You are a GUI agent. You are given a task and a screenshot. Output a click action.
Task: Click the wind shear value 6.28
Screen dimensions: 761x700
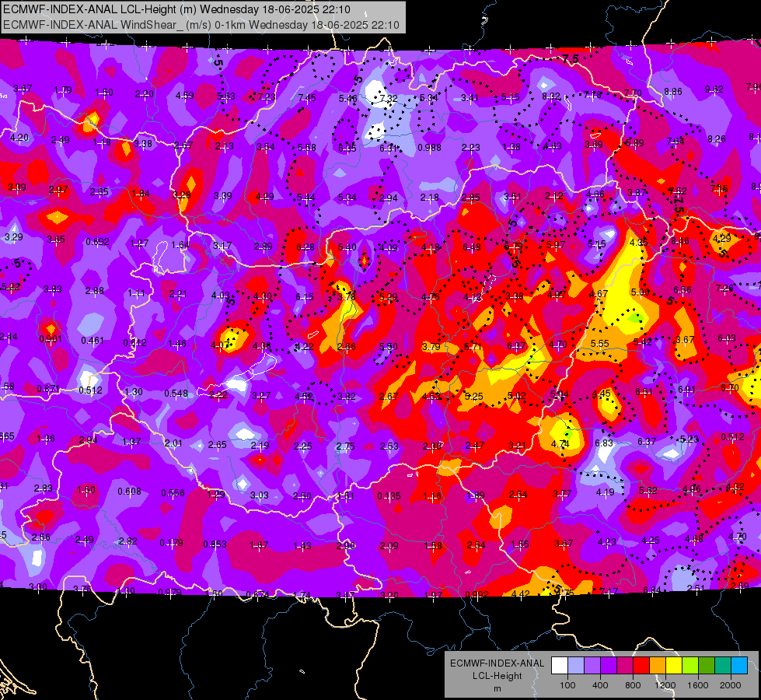305,247
